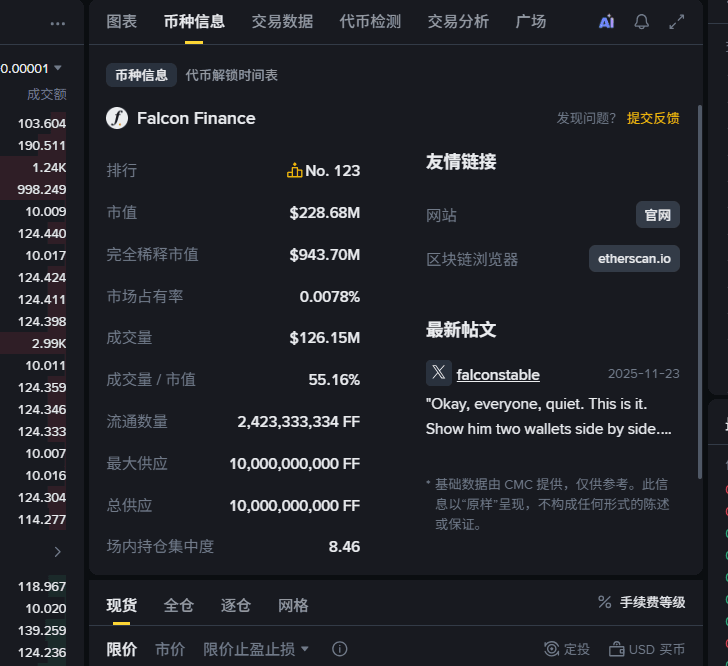Switch to 逐仓 margin tab
This screenshot has width=728, height=666.
(x=236, y=605)
